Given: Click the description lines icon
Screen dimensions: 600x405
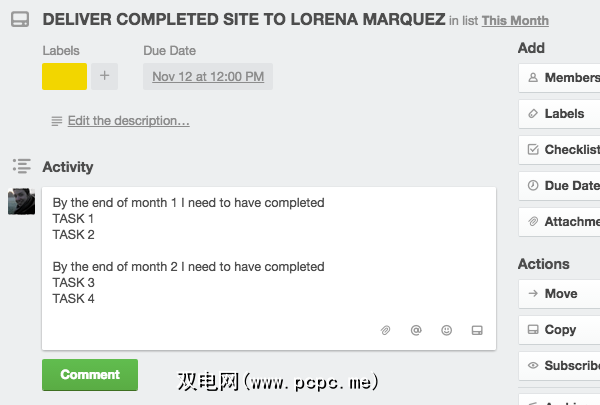Looking at the screenshot, I should [57, 121].
